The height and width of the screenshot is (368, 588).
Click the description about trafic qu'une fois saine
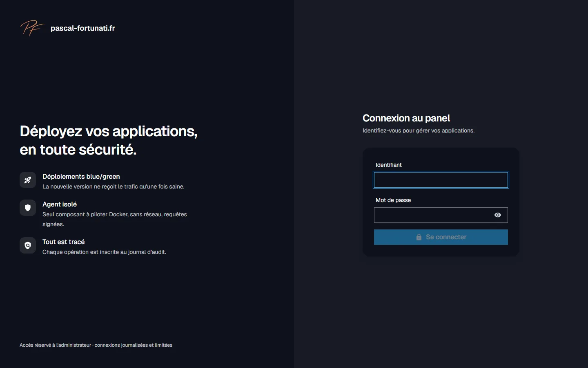pyautogui.click(x=114, y=186)
